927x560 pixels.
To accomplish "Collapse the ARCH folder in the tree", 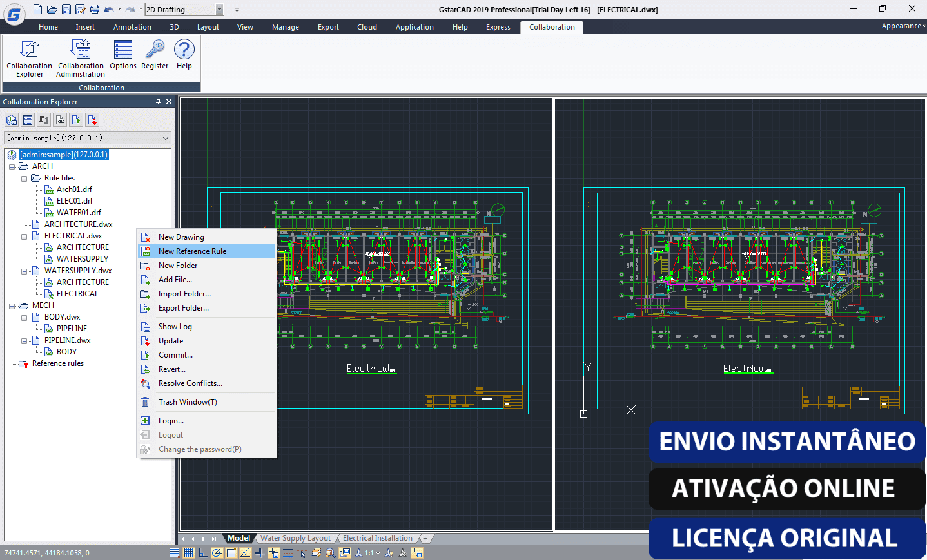I will tap(12, 167).
